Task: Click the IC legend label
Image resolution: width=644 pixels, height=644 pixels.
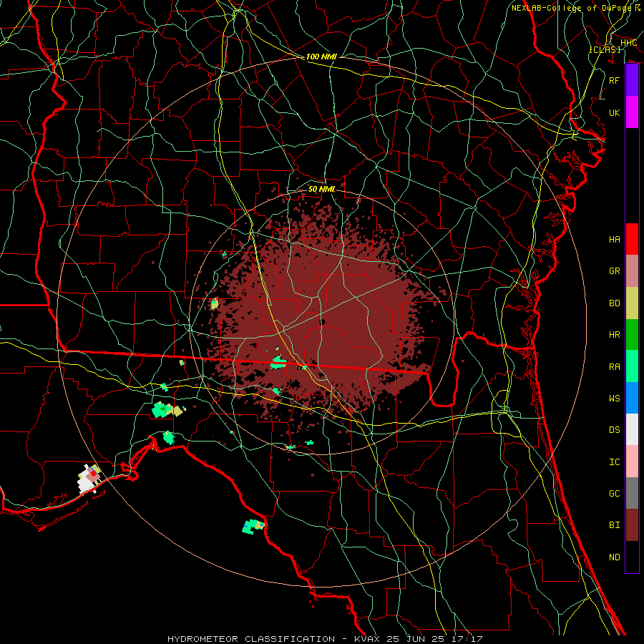Action: [615, 462]
